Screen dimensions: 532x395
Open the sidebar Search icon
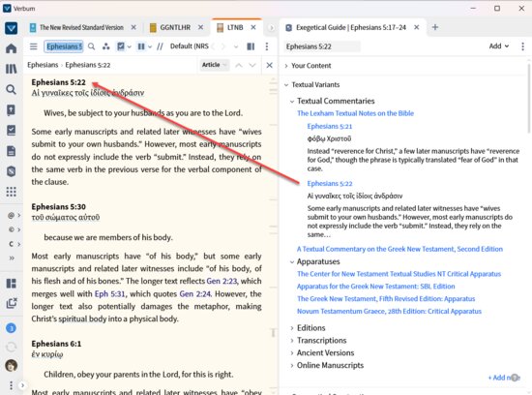[x=12, y=90]
